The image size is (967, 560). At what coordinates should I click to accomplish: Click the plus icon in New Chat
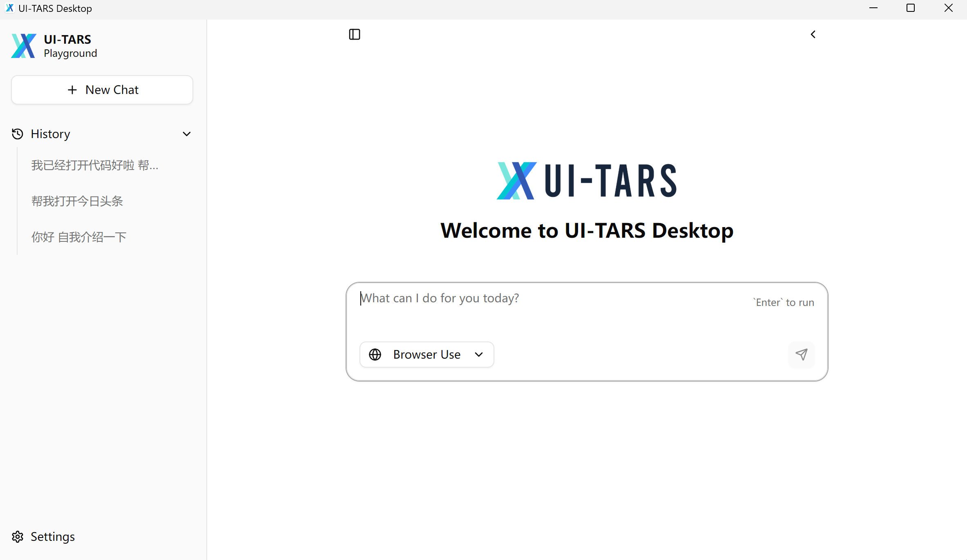[72, 90]
